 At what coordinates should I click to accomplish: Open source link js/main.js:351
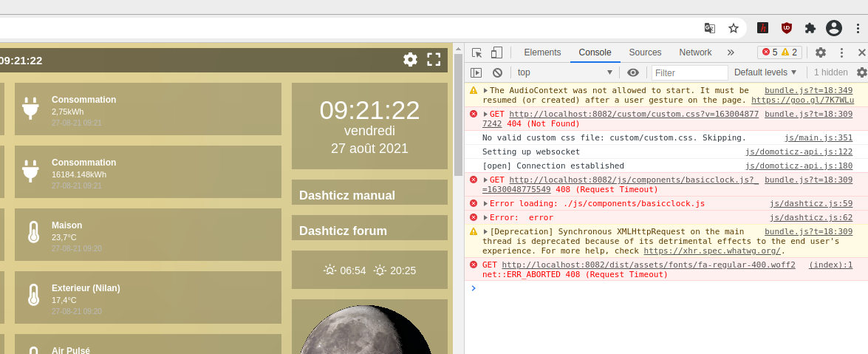pyautogui.click(x=819, y=137)
